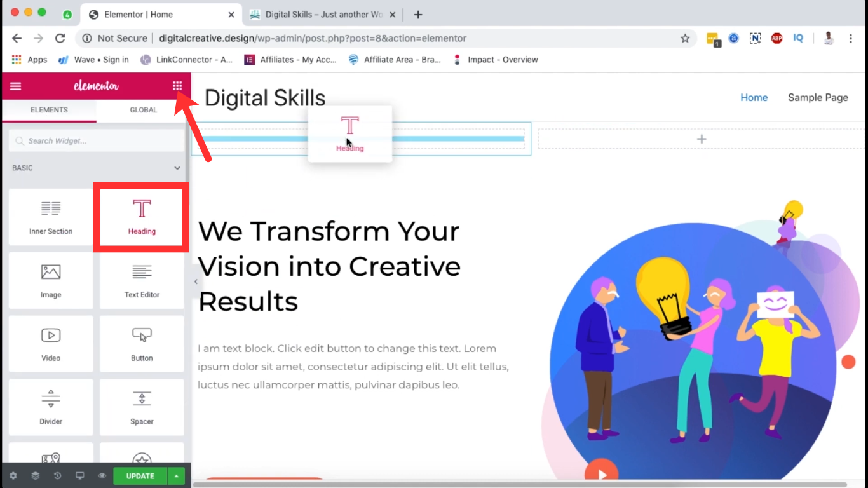Open page settings gear in bottom bar

click(13, 476)
